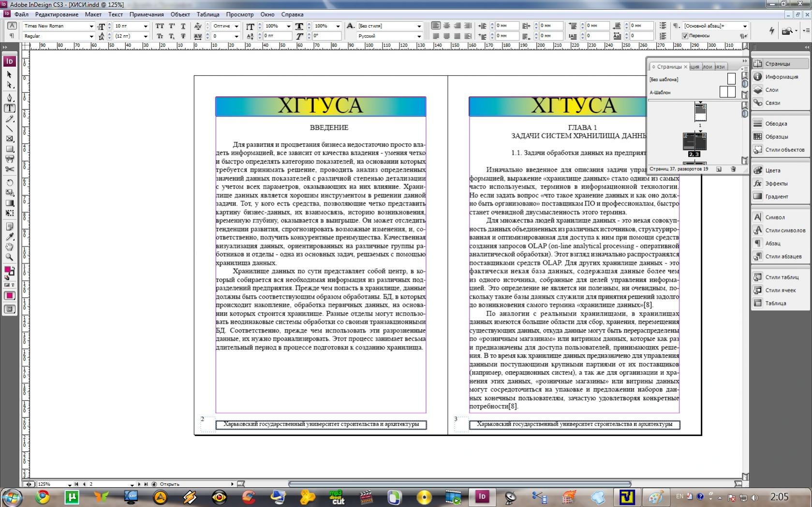Viewport: 812px width, 507px height.
Task: Select the Pencil tool
Action: tap(9, 119)
